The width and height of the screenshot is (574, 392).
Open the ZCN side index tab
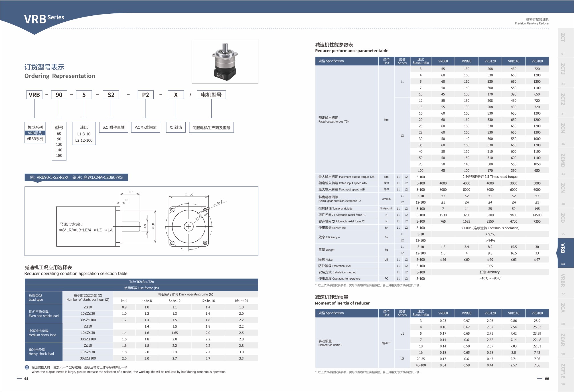tap(565, 192)
